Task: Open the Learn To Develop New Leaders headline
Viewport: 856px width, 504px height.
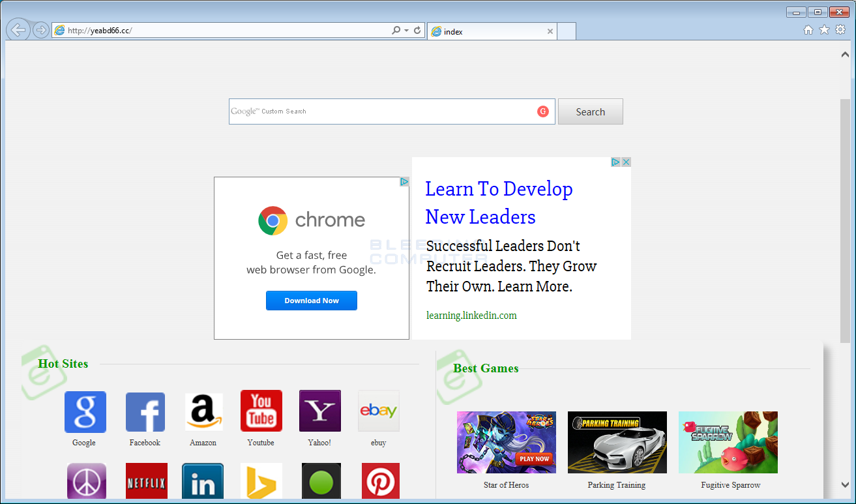Action: (x=499, y=203)
